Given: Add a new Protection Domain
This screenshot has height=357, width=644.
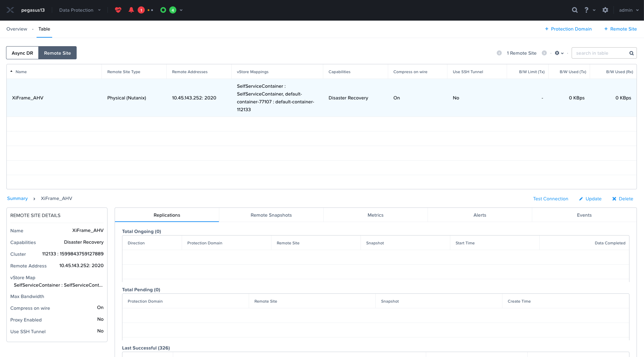Looking at the screenshot, I should tap(568, 29).
